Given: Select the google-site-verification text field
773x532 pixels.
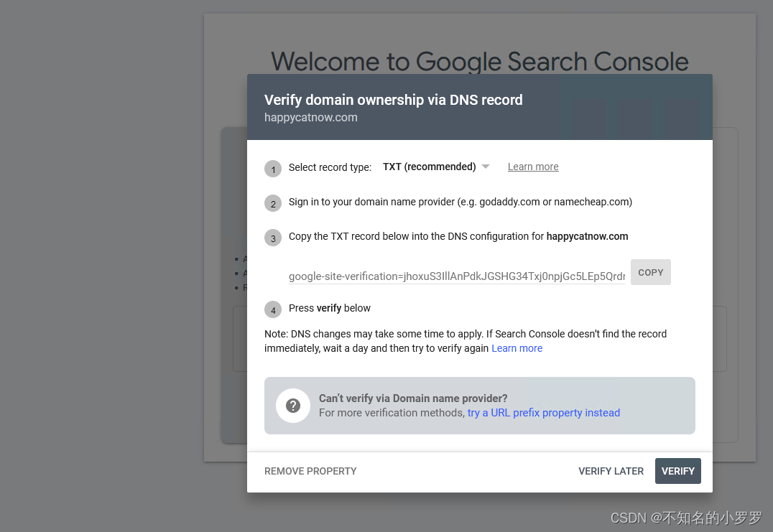Looking at the screenshot, I should click(456, 276).
